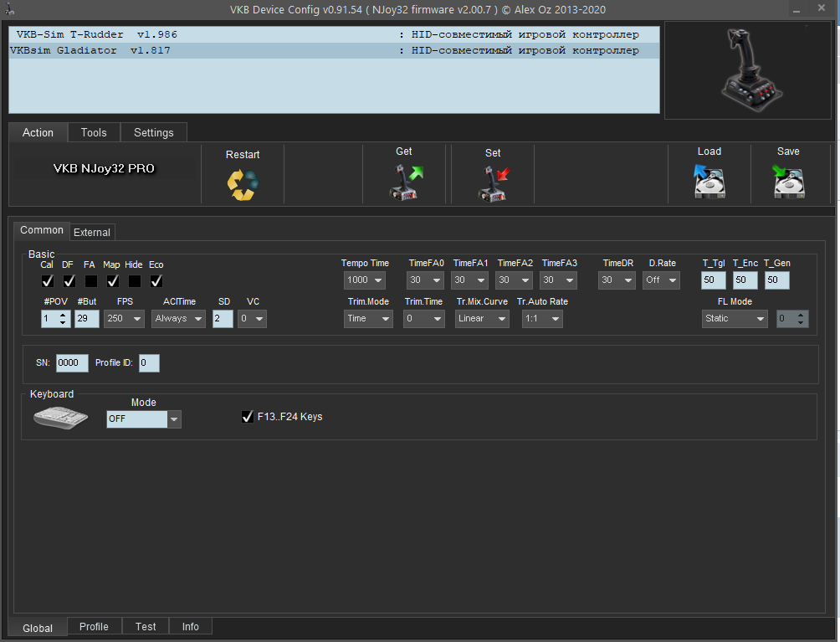840x642 pixels.
Task: Open the External sub-tab
Action: (91, 233)
